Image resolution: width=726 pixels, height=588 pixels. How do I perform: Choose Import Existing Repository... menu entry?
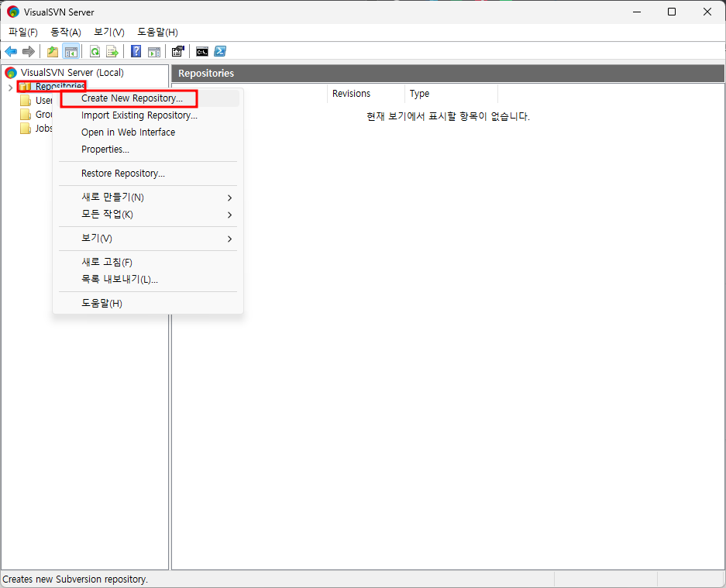[148, 115]
